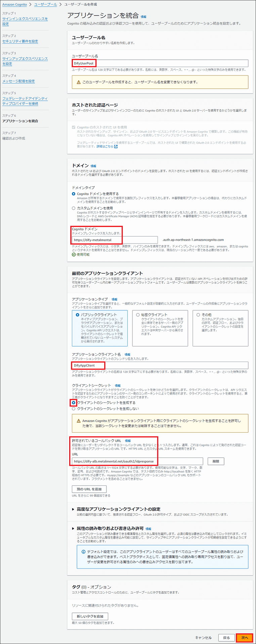
Task: Choose その他 application type
Action: pyautogui.click(x=198, y=315)
